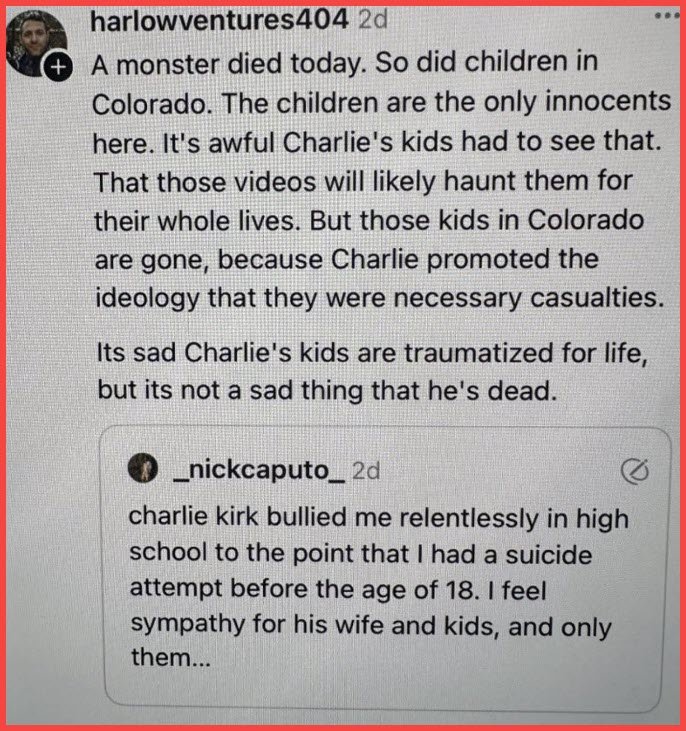Click the "ideology that they were necessary casualties" line
The width and height of the screenshot is (686, 731).
(x=379, y=298)
